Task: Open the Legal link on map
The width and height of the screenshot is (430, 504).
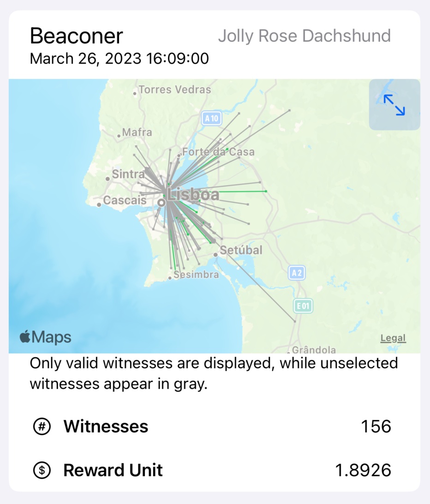Action: click(393, 338)
